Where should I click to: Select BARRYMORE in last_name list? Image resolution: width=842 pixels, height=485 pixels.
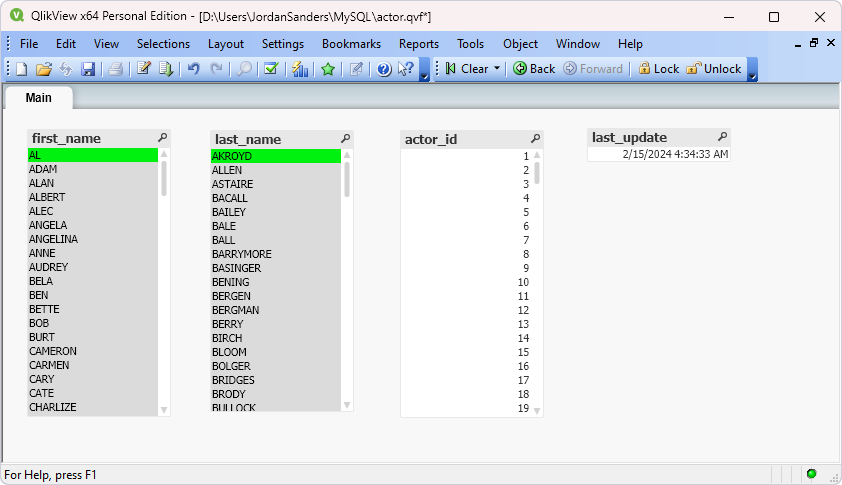tap(276, 254)
